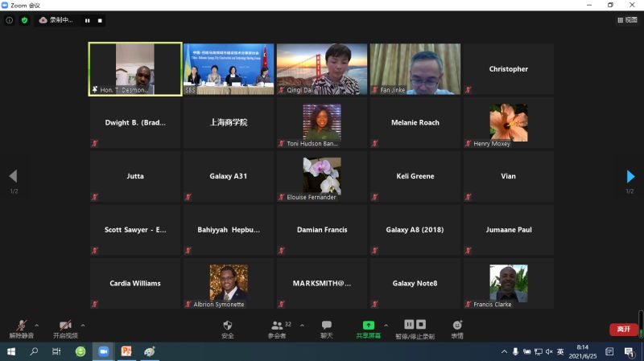Screen dimensions: 644x361
Task: Select Albrion Symonette's video tile
Action: (229, 283)
